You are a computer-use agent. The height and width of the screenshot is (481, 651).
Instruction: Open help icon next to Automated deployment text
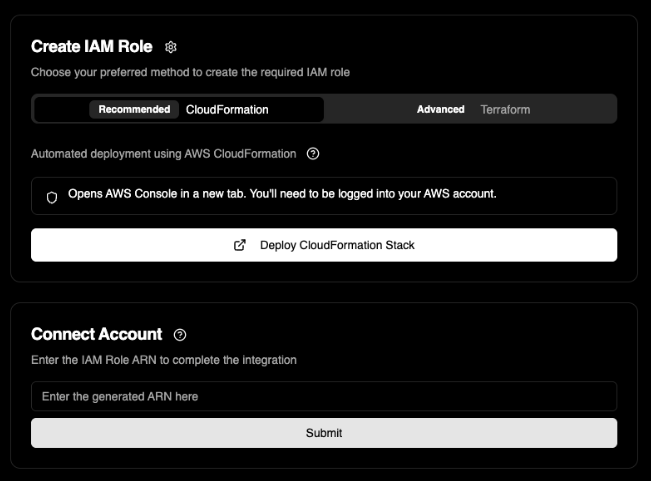(x=313, y=154)
